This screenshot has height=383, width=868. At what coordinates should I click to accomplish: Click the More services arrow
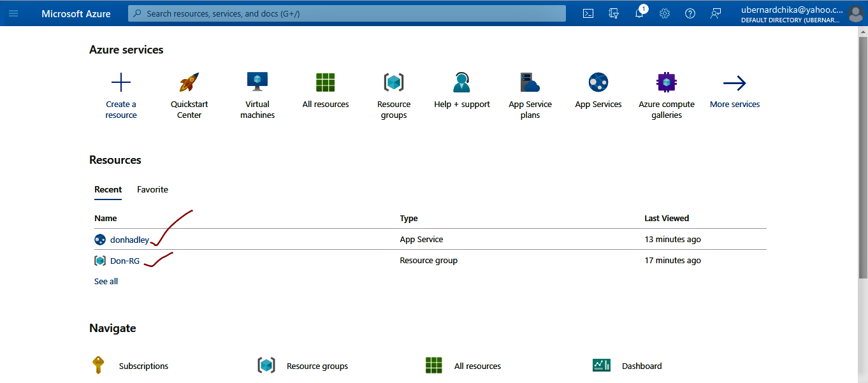tap(735, 83)
